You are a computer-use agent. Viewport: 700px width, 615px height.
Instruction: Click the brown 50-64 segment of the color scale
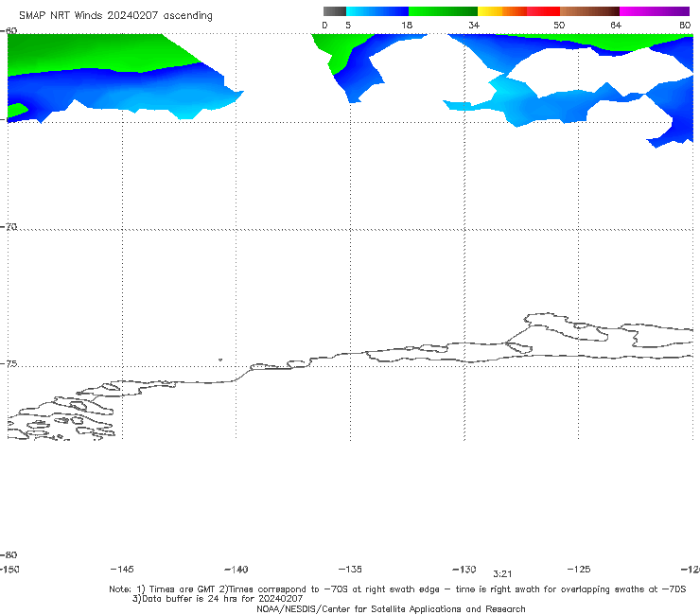click(589, 11)
